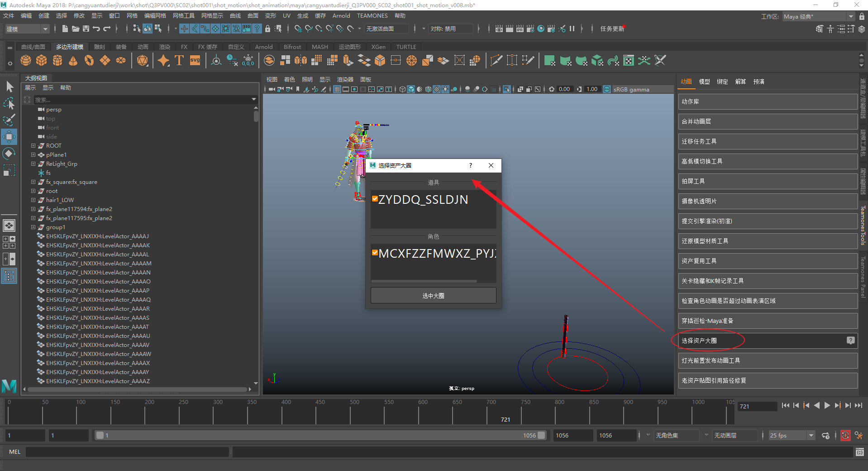Click the current frame field showing 721
Viewport: 868px width, 471px height.
pyautogui.click(x=757, y=407)
